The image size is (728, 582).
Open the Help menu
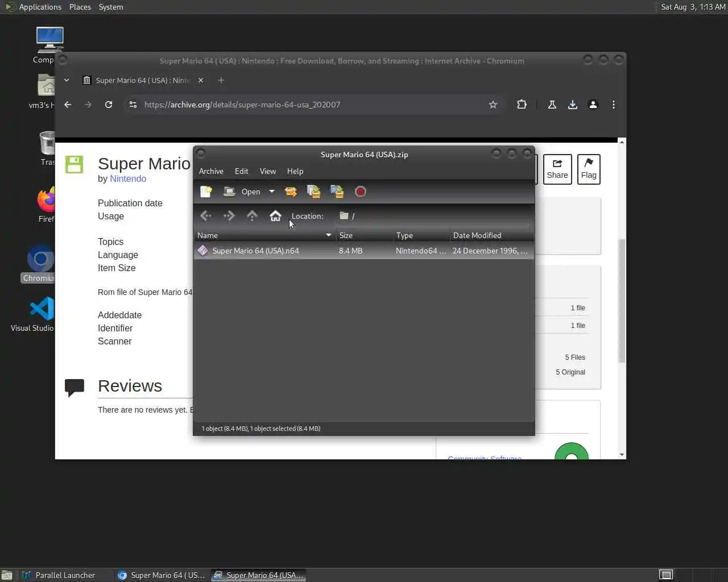coord(295,171)
